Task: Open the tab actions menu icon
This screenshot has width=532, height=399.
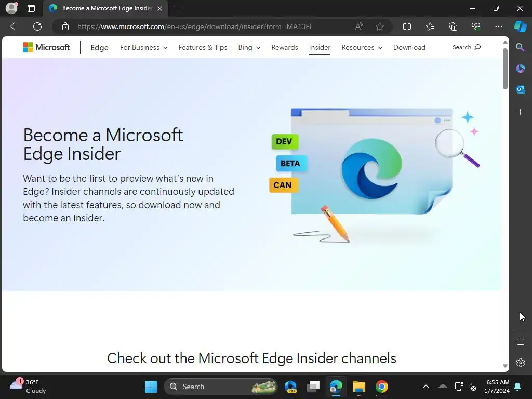Action: click(x=31, y=8)
